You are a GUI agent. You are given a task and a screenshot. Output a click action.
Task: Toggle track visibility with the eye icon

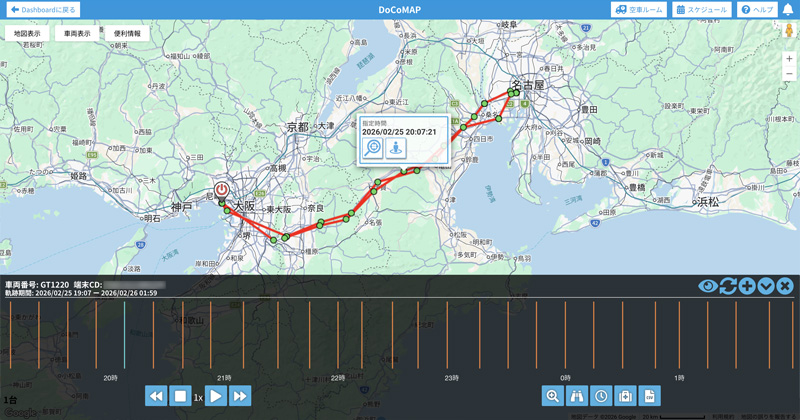pyautogui.click(x=708, y=287)
